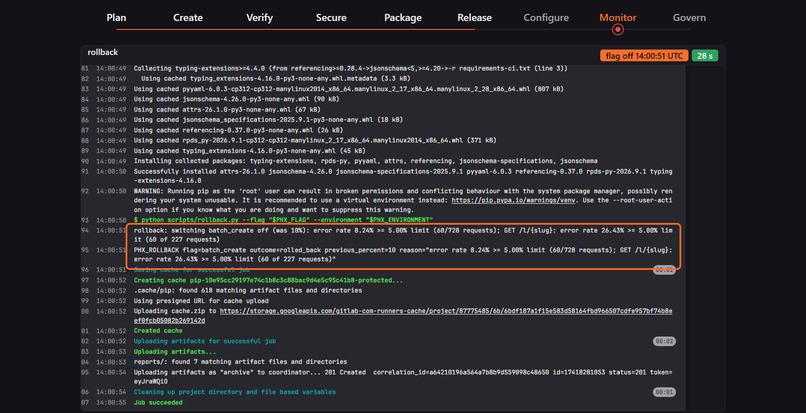Click 'Collecting typing-extensions>=4.4.0' log line

[351, 68]
